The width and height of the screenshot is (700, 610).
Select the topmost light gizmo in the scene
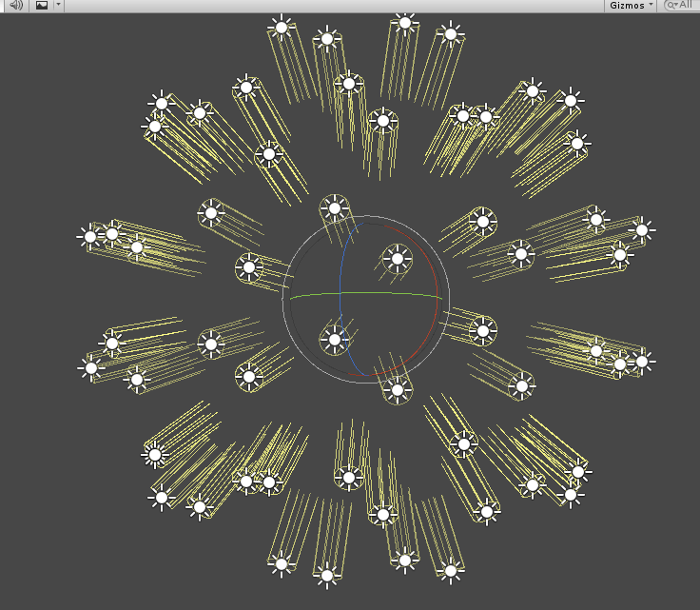[405, 22]
